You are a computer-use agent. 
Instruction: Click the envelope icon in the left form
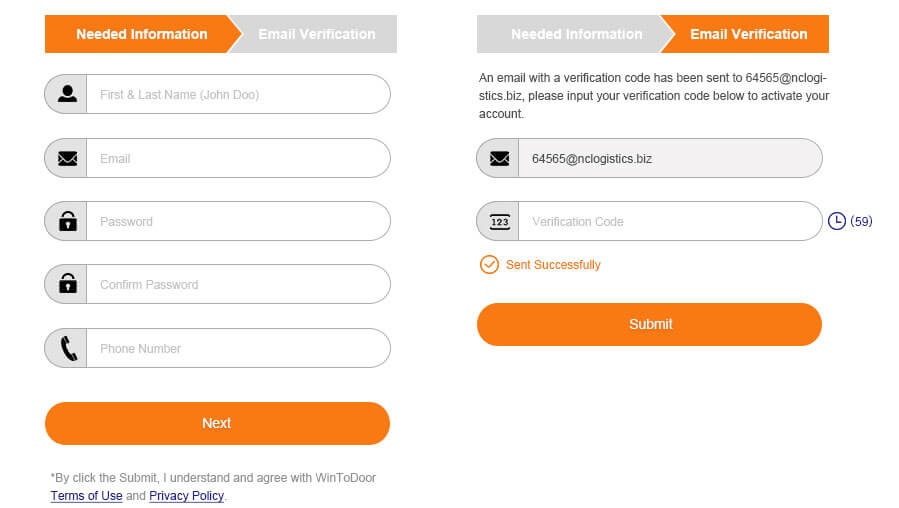click(67, 158)
